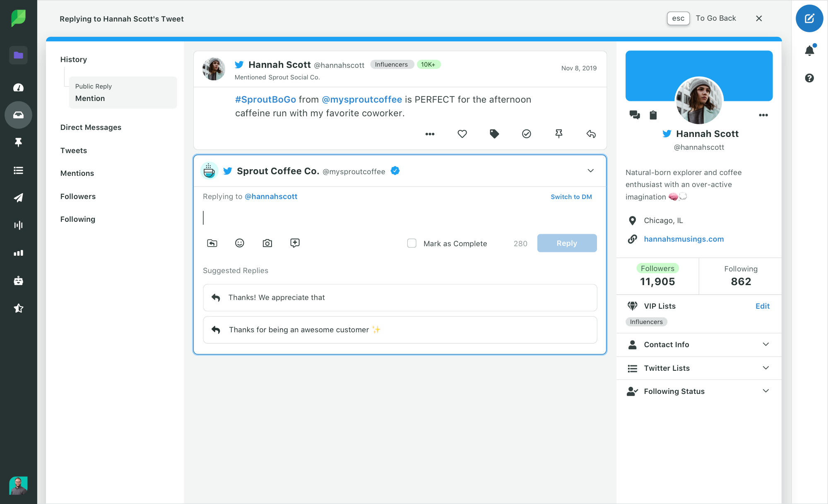This screenshot has width=828, height=504.
Task: Click the add media icon toolbar
Action: pyautogui.click(x=267, y=243)
